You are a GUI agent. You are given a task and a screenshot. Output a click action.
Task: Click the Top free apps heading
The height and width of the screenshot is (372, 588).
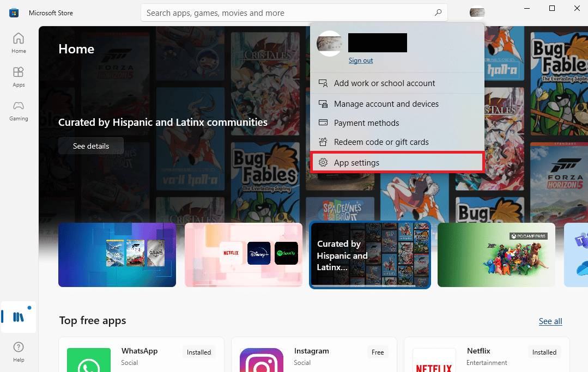click(x=93, y=321)
